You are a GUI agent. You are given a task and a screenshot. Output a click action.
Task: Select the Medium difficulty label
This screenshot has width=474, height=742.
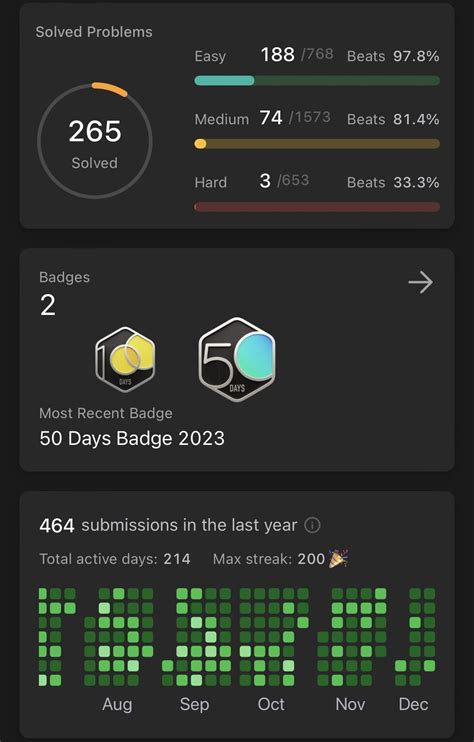coord(221,119)
